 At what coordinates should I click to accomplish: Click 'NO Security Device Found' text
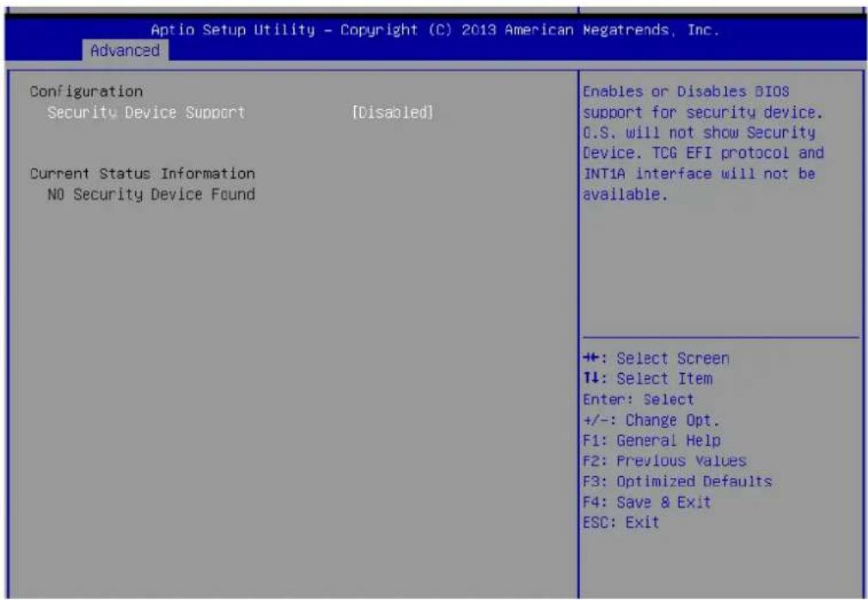pyautogui.click(x=151, y=194)
